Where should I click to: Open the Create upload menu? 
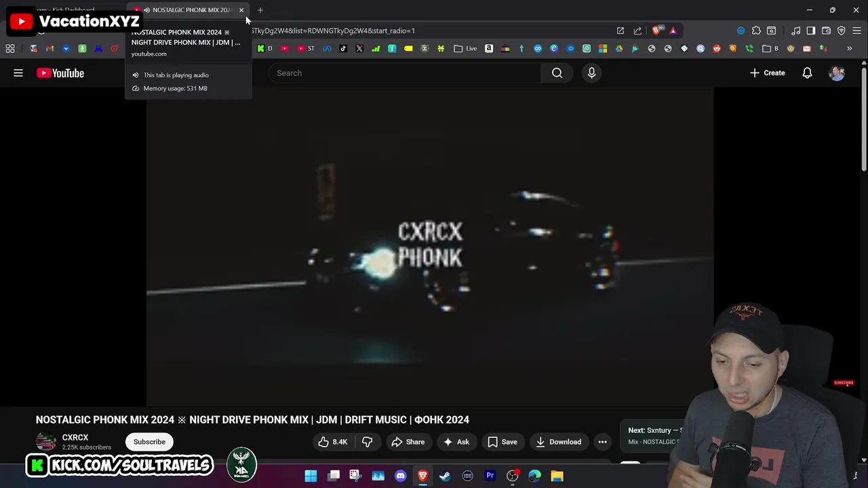[x=767, y=73]
